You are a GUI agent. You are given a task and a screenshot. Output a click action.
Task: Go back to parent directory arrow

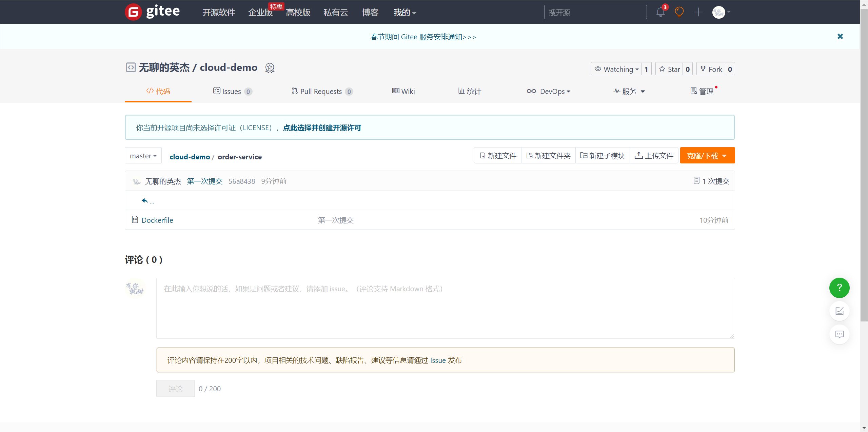(145, 201)
